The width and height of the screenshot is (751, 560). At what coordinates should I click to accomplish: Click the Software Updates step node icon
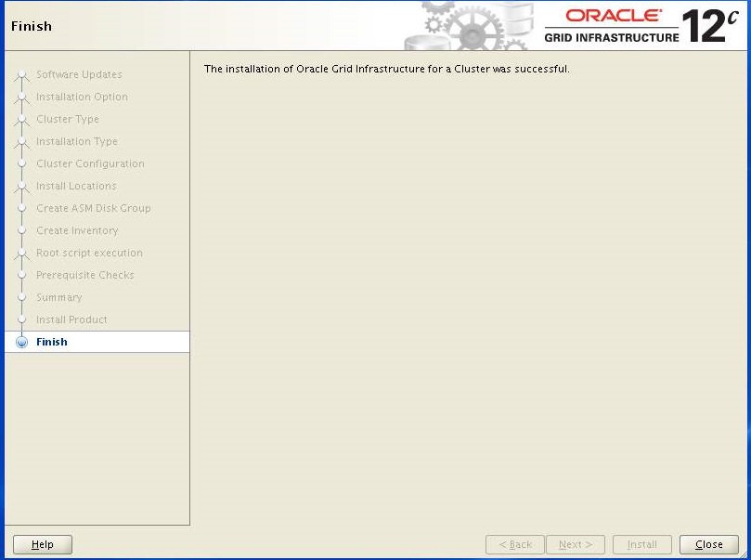(21, 75)
